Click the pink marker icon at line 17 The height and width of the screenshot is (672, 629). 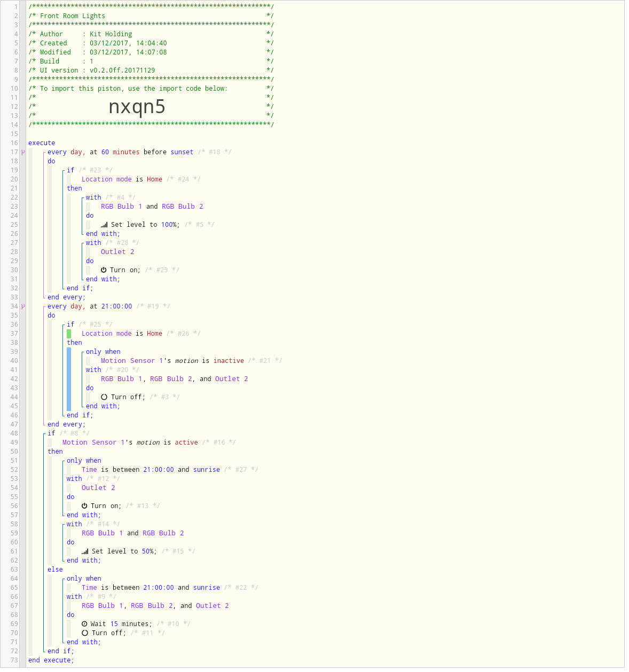[23, 153]
